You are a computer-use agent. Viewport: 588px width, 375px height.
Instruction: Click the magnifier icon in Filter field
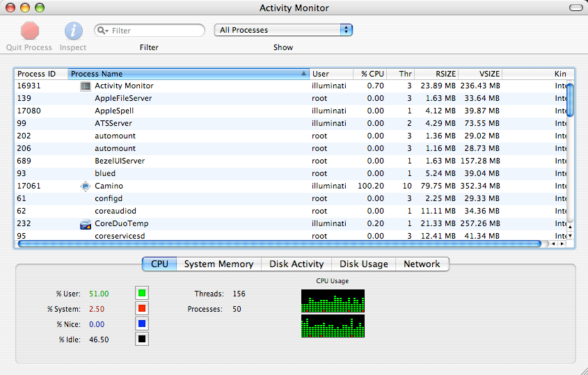(102, 31)
